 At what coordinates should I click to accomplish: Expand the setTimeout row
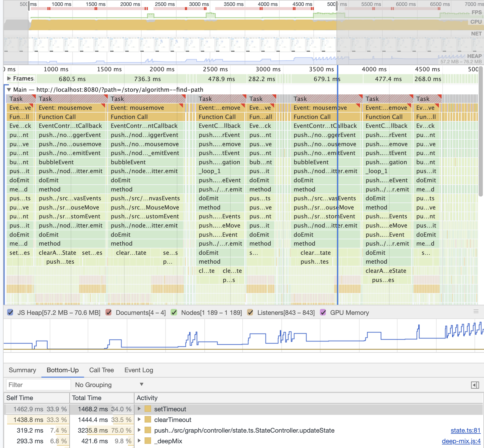tap(139, 409)
